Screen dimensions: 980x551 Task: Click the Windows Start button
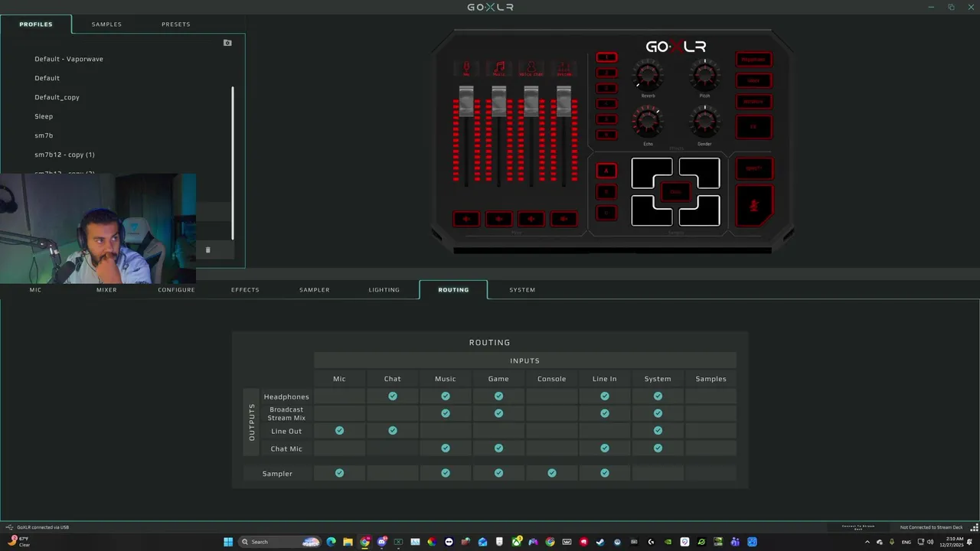228,542
